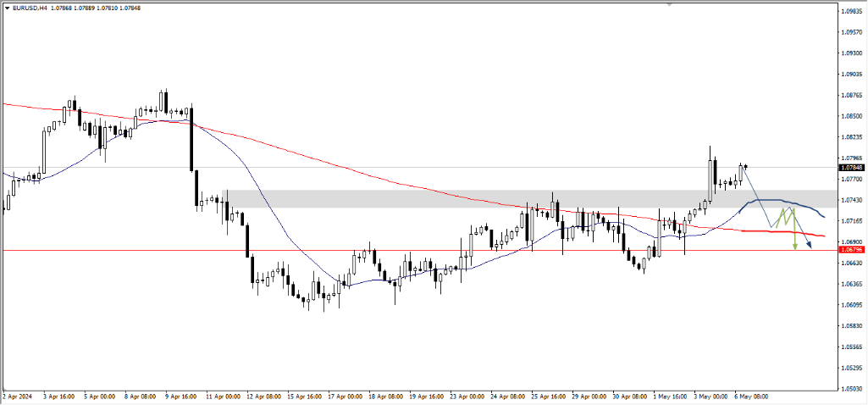Image resolution: width=868 pixels, height=405 pixels.
Task: Click the red 1.06796 price level label
Action: [x=851, y=250]
